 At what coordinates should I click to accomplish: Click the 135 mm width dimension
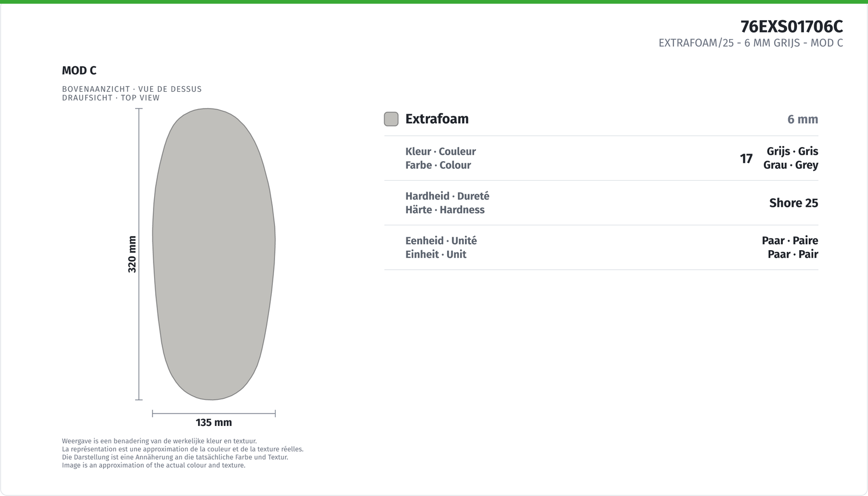coord(214,422)
